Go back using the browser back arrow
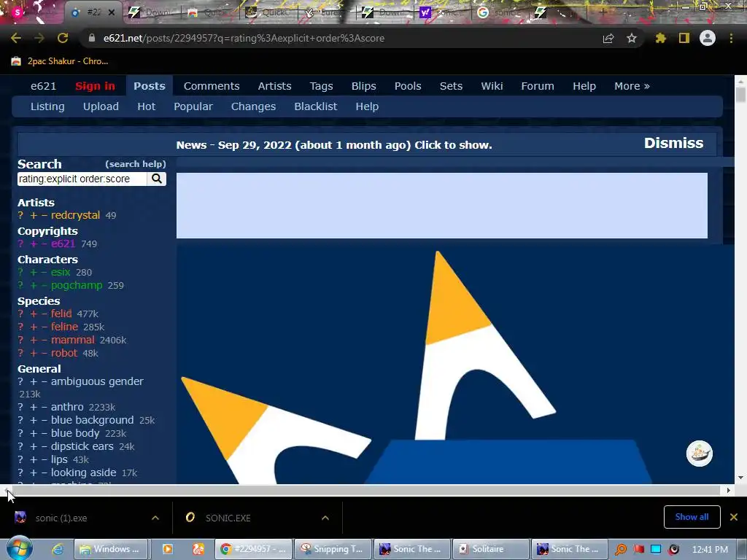 16,38
